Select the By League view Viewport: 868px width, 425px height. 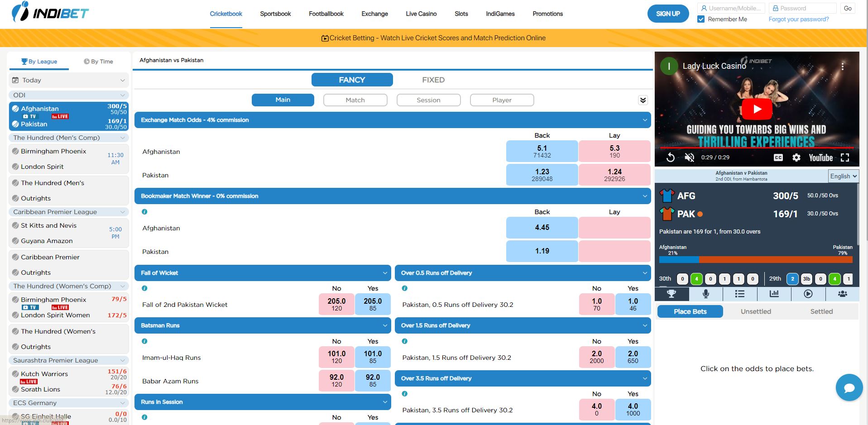click(x=39, y=62)
